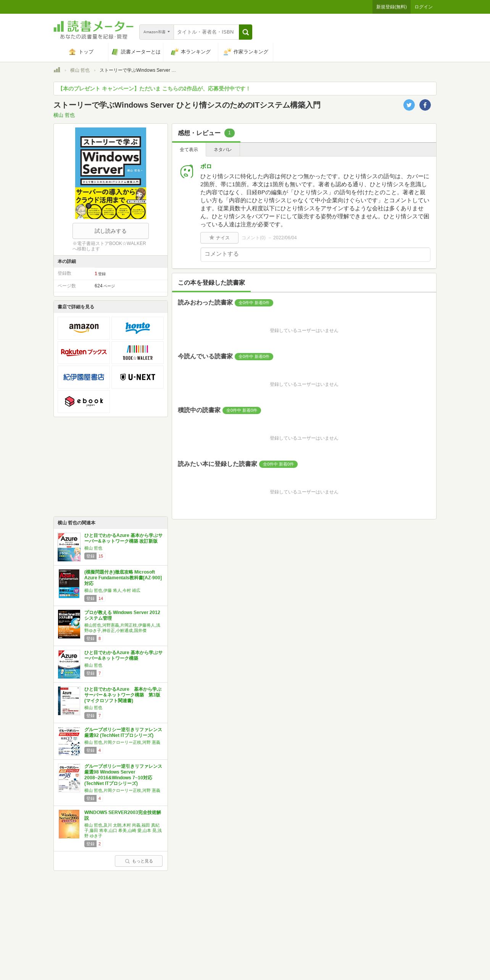Click the コメントする input field
The height and width of the screenshot is (980, 490).
click(x=315, y=255)
